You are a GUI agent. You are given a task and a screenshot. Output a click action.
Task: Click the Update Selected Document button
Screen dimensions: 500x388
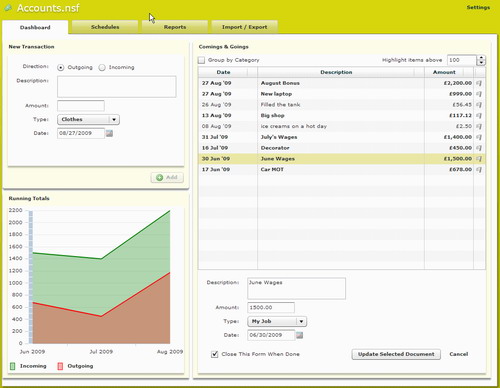coord(396,354)
